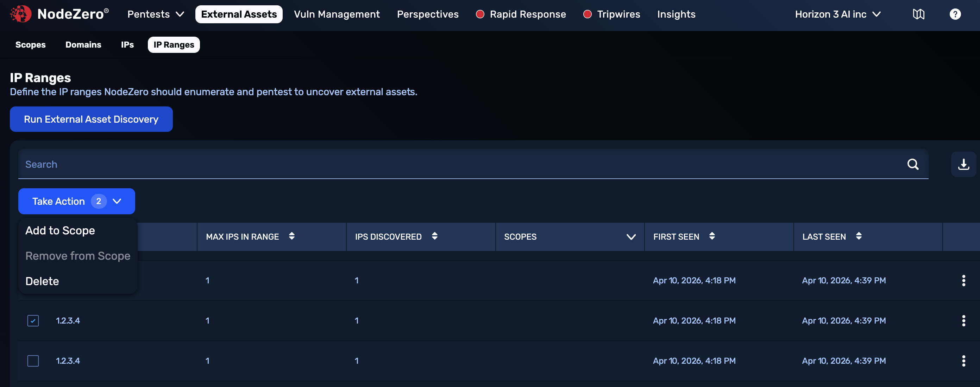980x387 pixels.
Task: Navigate to Tripwires
Action: click(x=618, y=14)
